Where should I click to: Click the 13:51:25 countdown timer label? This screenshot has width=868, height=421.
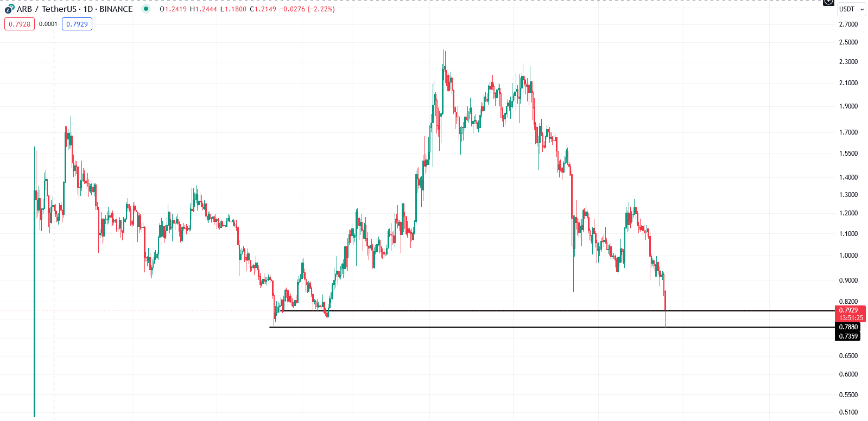tap(851, 318)
